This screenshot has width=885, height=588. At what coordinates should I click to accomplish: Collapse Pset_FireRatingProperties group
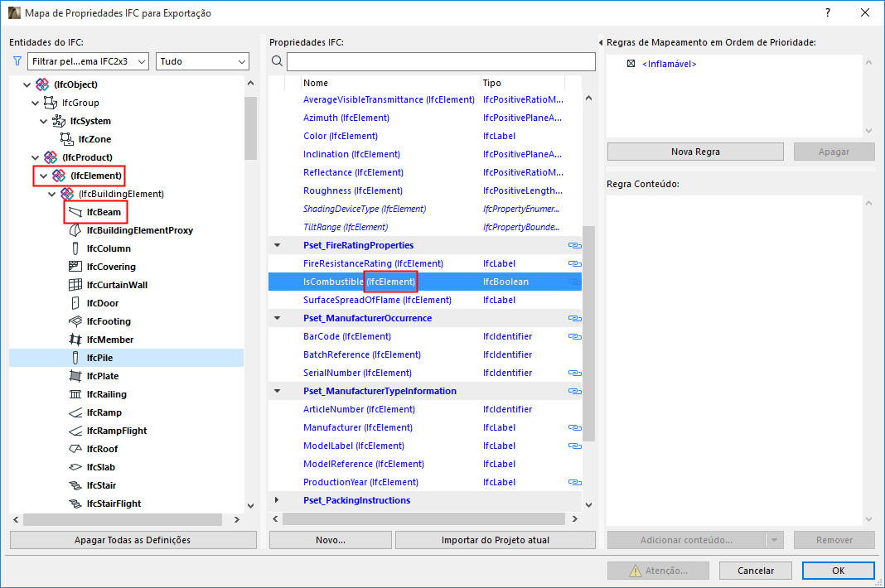click(277, 245)
